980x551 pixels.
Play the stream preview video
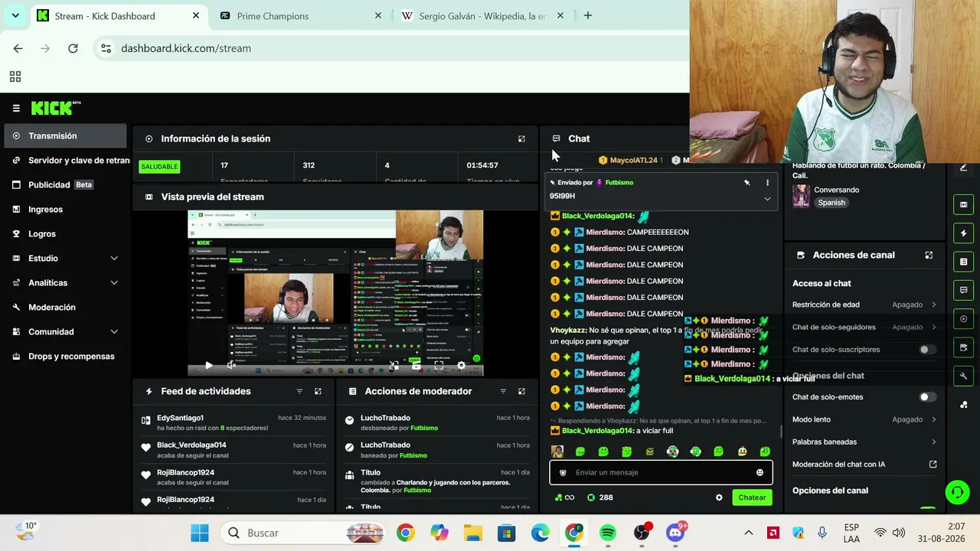tap(208, 366)
